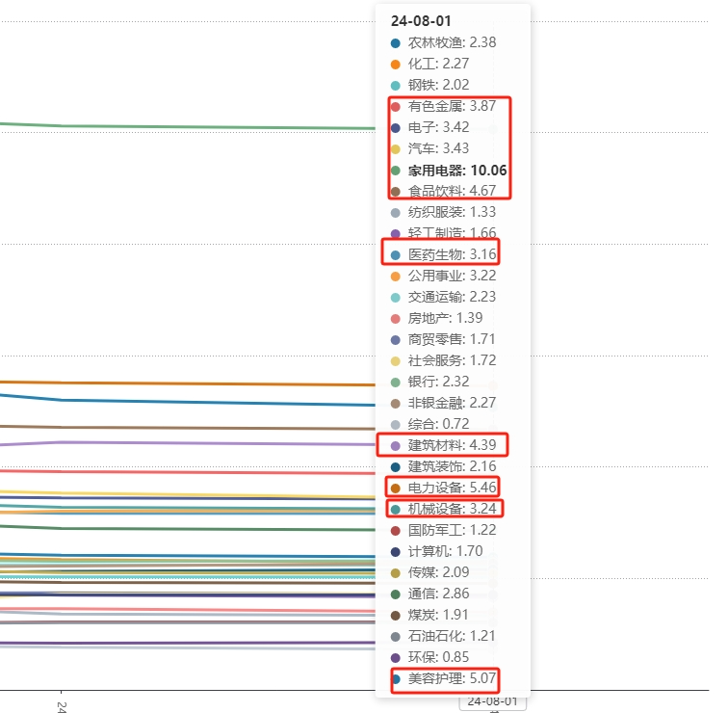The image size is (728, 713).
Task: Click the green 家用电器 line near top of chart
Action: 186,127
